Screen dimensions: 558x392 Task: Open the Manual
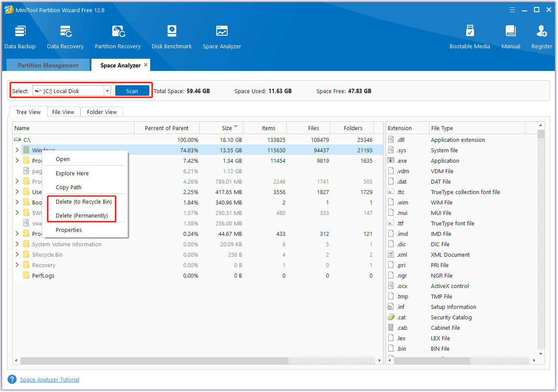[x=511, y=37]
